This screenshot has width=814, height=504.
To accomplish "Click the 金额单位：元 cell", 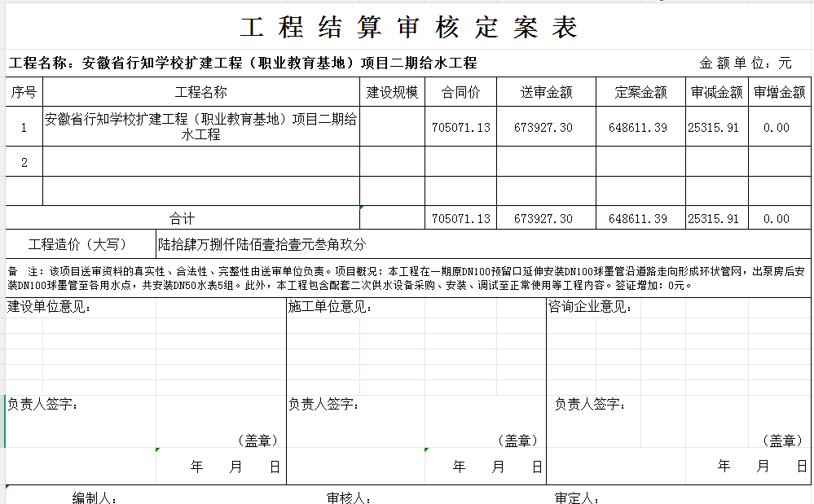I will 745,64.
